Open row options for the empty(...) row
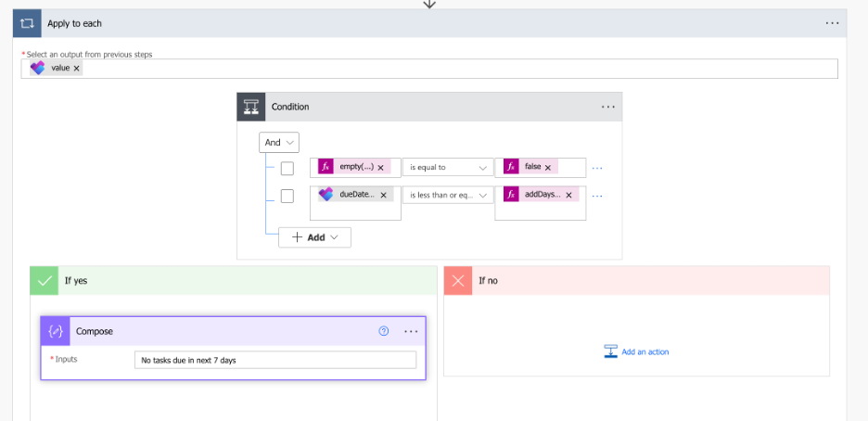868x421 pixels. pos(597,167)
